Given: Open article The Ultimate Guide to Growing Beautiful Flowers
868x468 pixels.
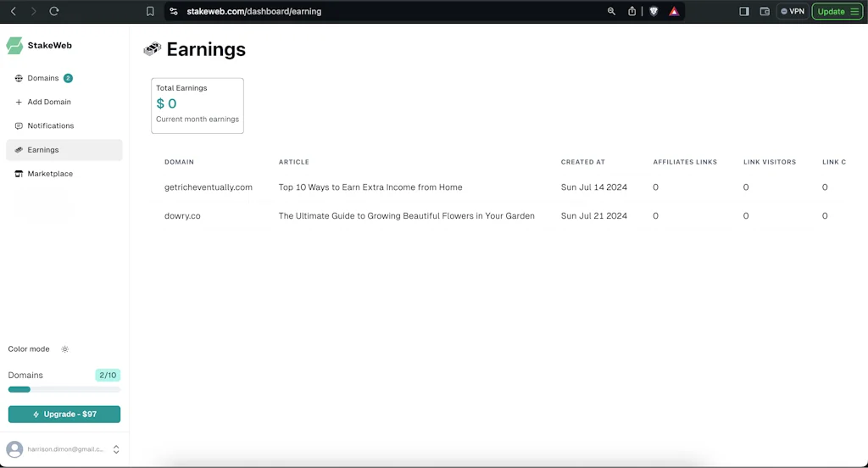Looking at the screenshot, I should tap(406, 216).
